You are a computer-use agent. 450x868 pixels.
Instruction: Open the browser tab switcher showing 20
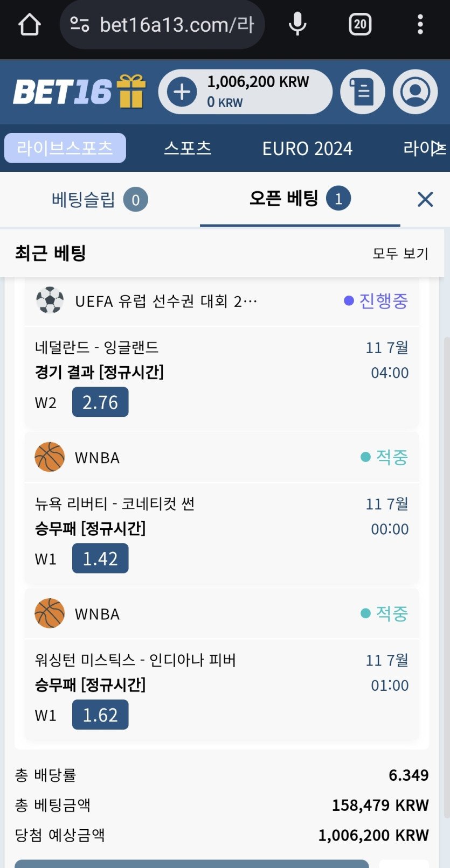pyautogui.click(x=360, y=24)
